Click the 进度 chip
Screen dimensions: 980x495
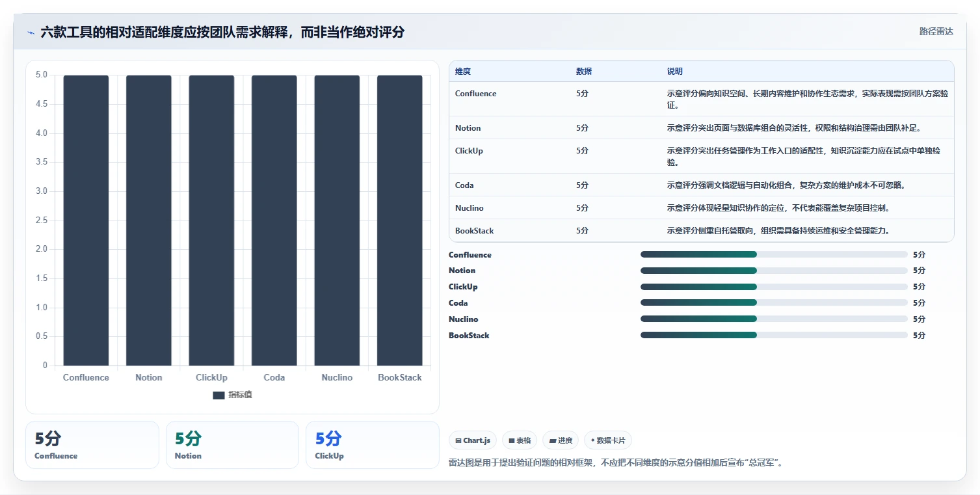click(561, 440)
